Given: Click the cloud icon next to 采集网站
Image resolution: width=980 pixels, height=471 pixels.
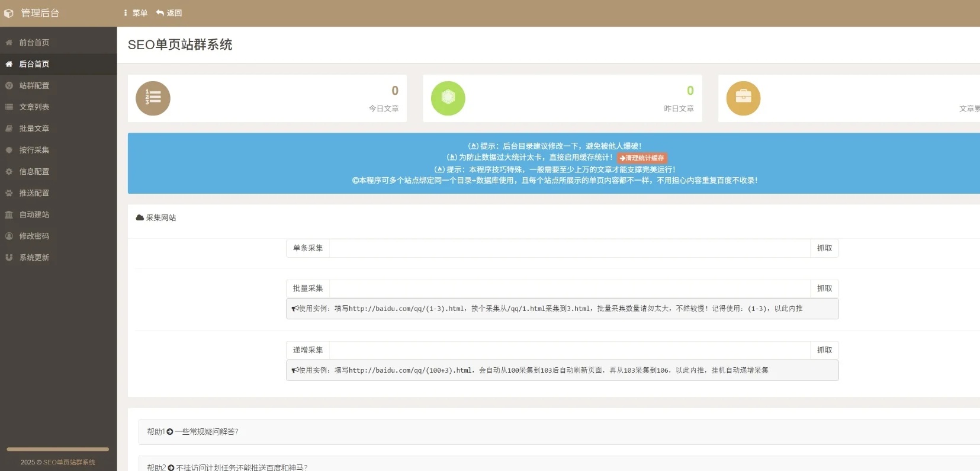Looking at the screenshot, I should coord(140,217).
